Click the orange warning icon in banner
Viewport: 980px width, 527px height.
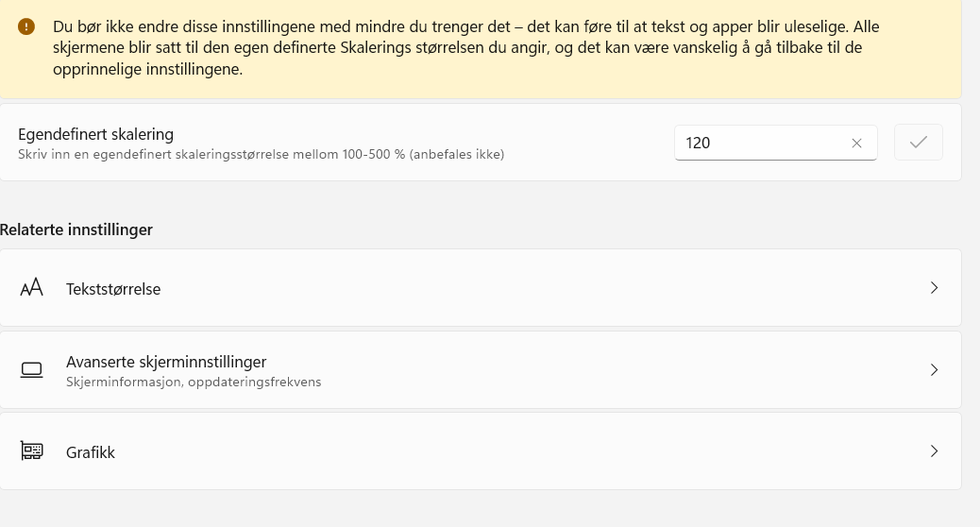26,27
